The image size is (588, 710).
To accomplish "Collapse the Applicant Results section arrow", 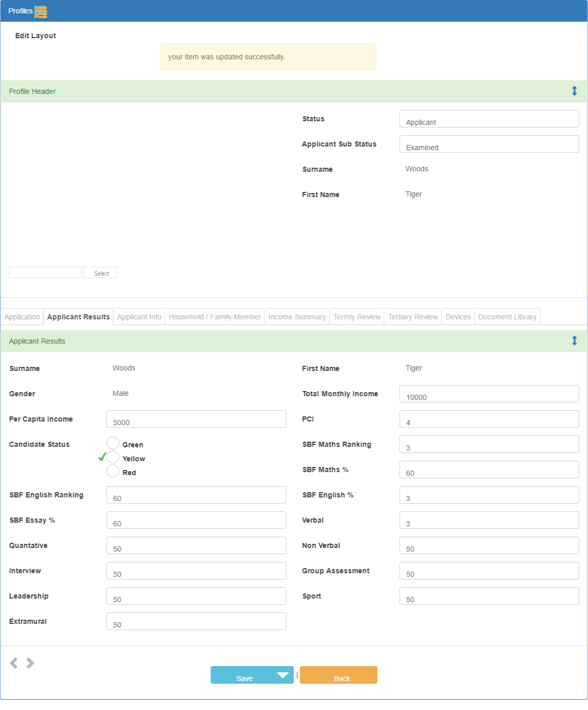I will point(574,341).
